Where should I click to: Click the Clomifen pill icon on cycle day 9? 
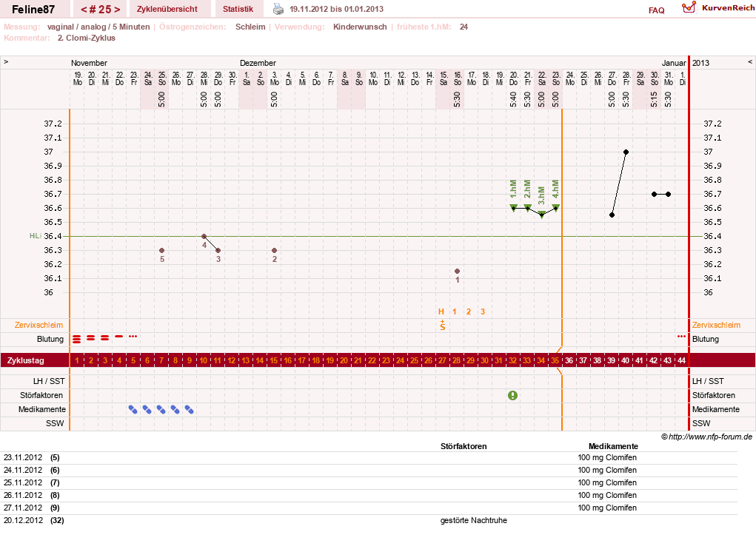(189, 409)
